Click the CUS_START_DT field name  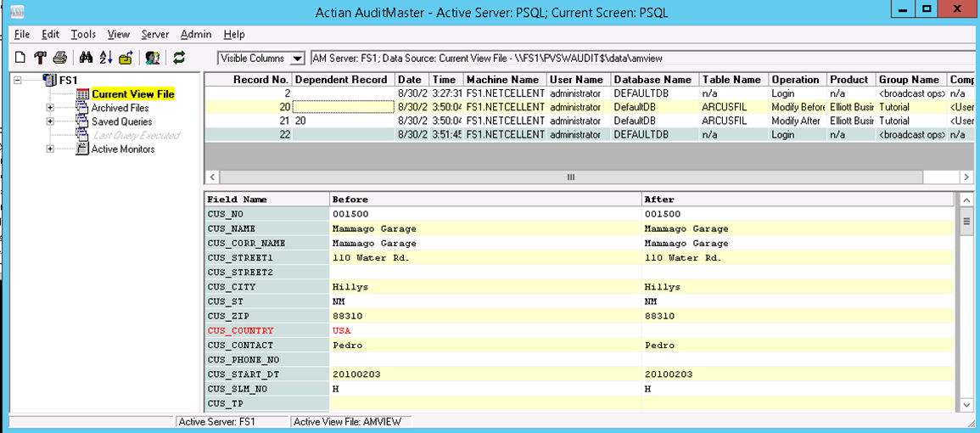pos(267,374)
